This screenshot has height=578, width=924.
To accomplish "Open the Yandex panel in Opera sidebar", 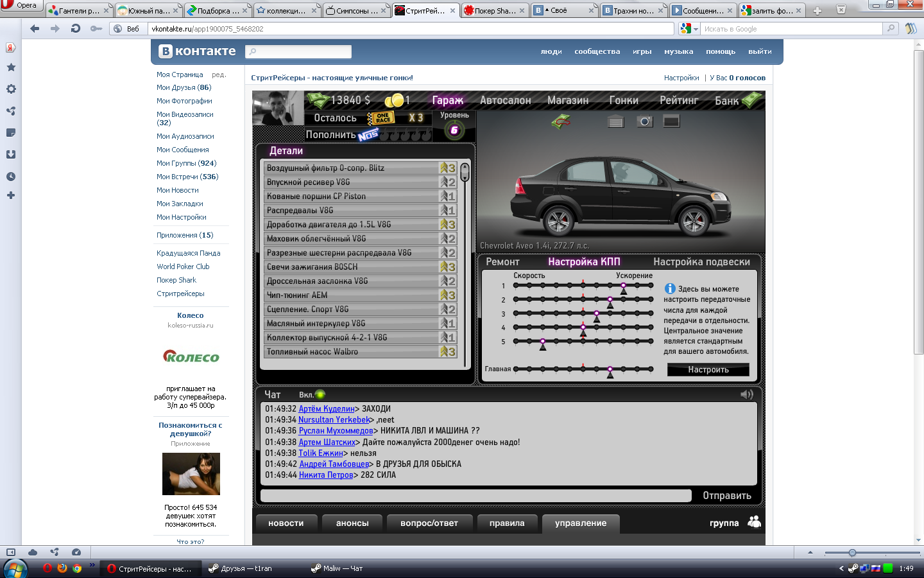I will 11,48.
